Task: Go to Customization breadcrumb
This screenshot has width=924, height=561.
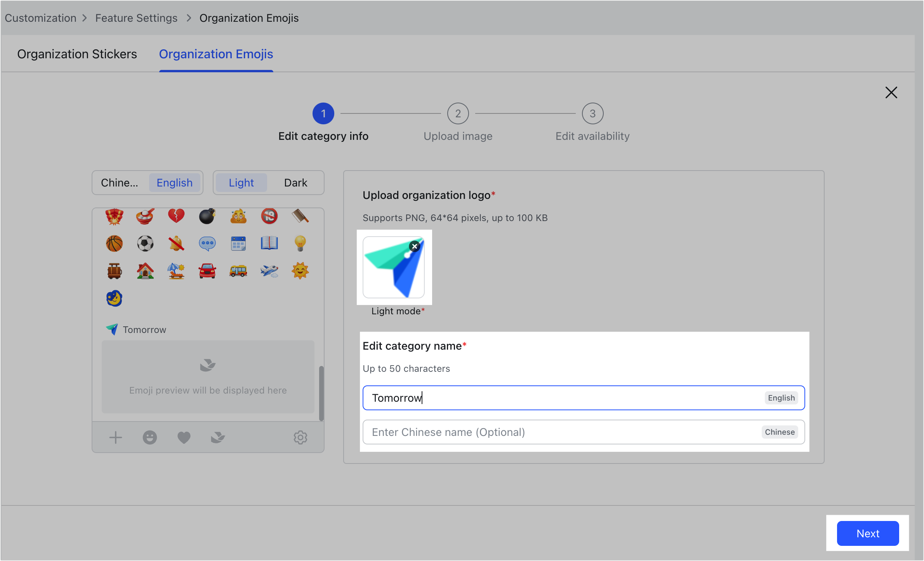Action: [x=40, y=18]
